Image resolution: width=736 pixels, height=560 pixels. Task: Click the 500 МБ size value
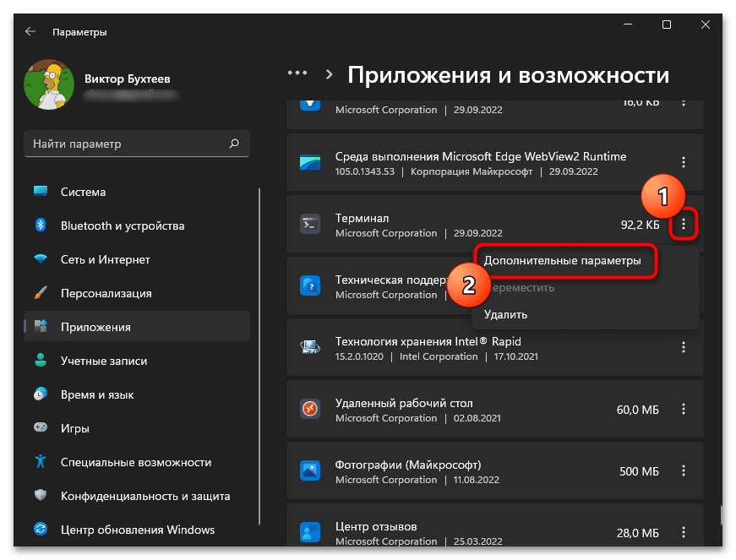tap(640, 471)
